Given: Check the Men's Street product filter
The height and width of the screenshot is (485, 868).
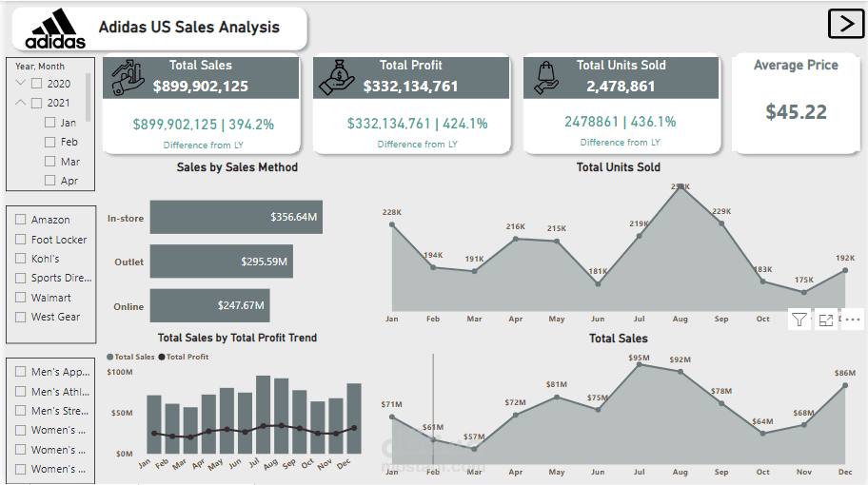Looking at the screenshot, I should (x=21, y=410).
